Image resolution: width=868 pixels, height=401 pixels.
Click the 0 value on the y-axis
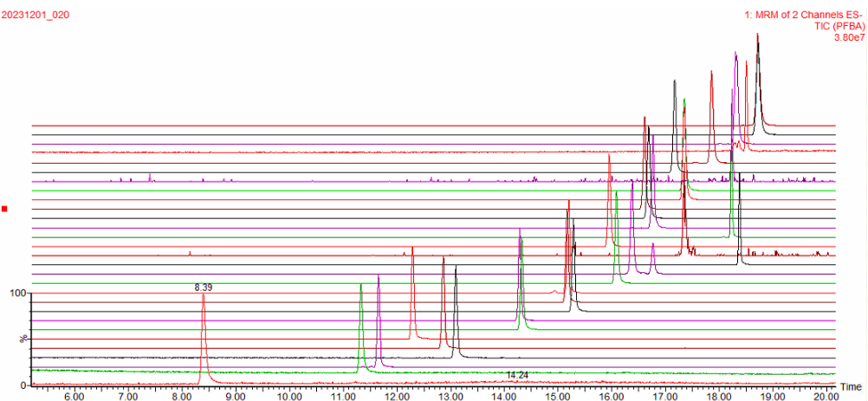pyautogui.click(x=24, y=383)
